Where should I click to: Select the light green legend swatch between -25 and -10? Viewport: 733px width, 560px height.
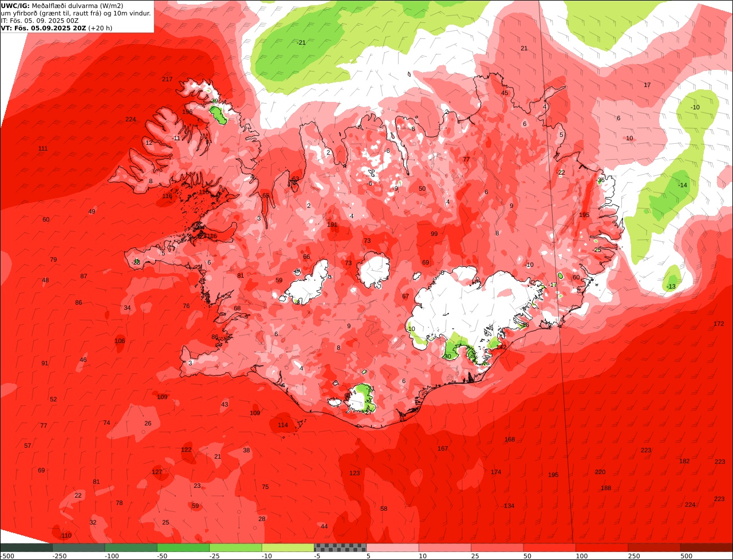click(235, 547)
